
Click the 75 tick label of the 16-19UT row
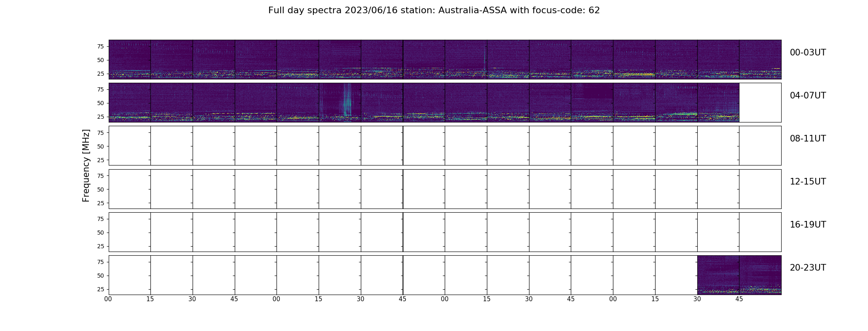pos(100,219)
